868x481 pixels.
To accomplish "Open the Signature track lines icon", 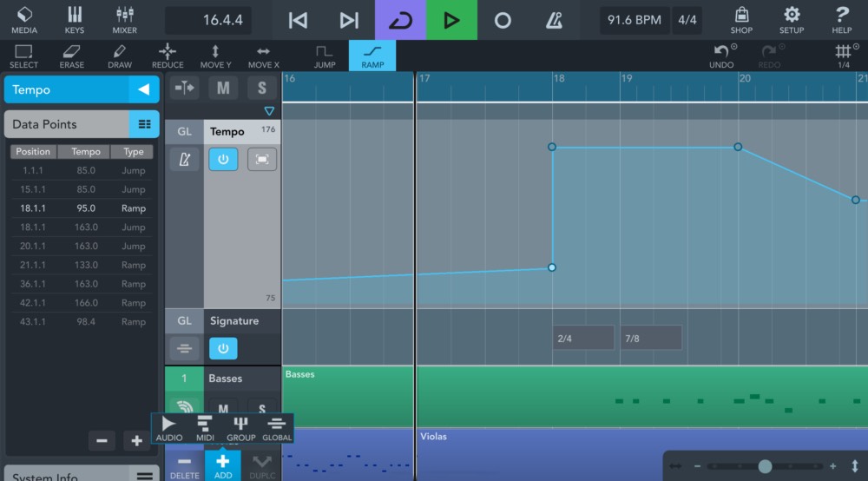I will click(x=184, y=349).
